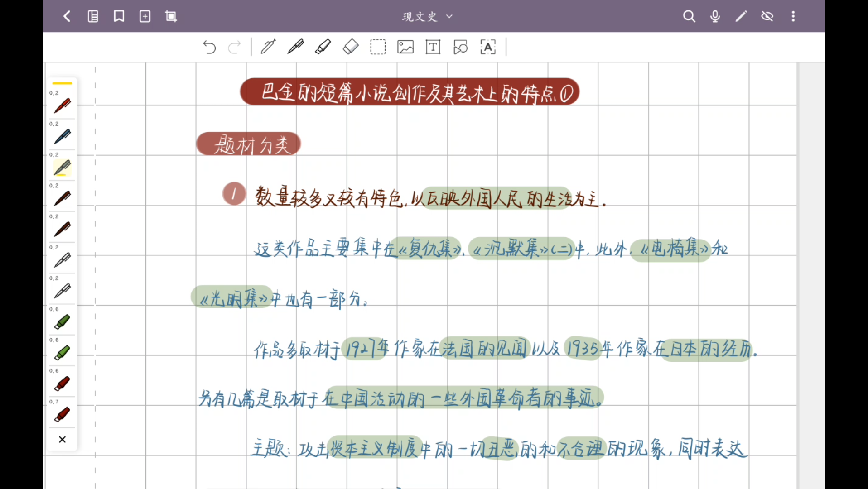
Task: Pick the dark green 0.6 highlighter preset
Action: [x=62, y=321]
